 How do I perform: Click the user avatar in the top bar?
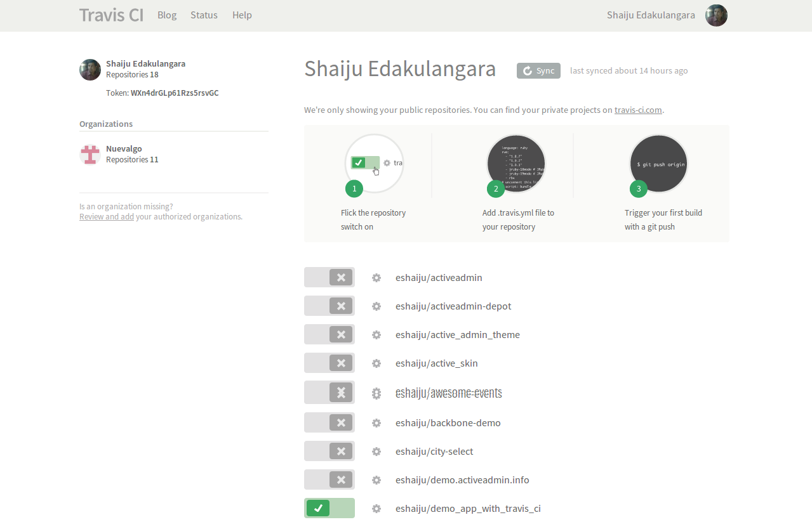click(x=715, y=15)
